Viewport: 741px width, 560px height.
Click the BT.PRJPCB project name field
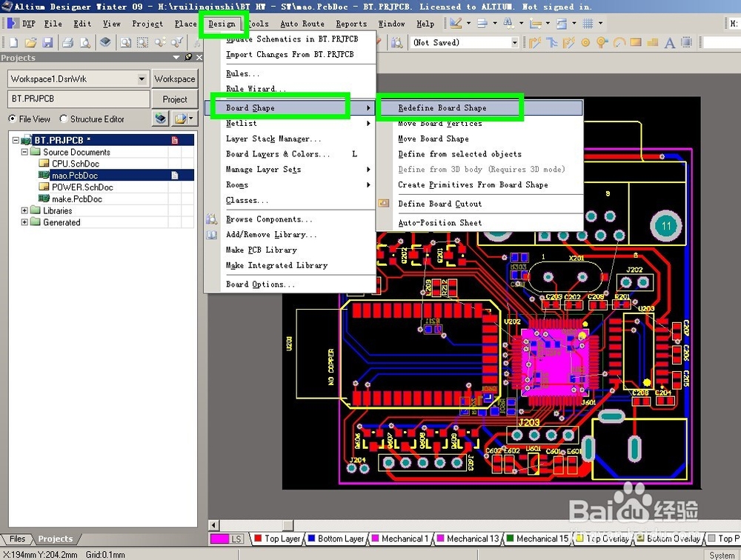[x=79, y=99]
